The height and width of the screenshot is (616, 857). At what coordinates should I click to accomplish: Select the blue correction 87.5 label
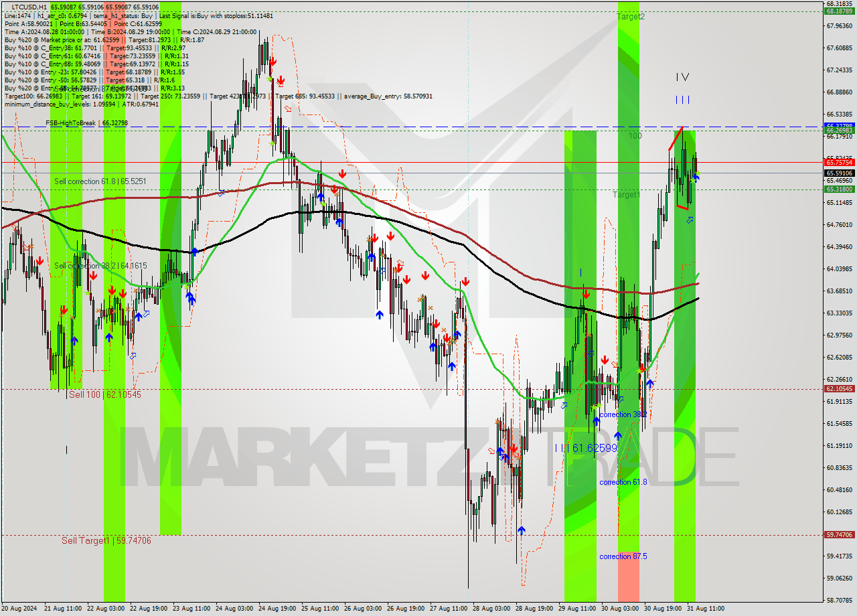coord(623,556)
